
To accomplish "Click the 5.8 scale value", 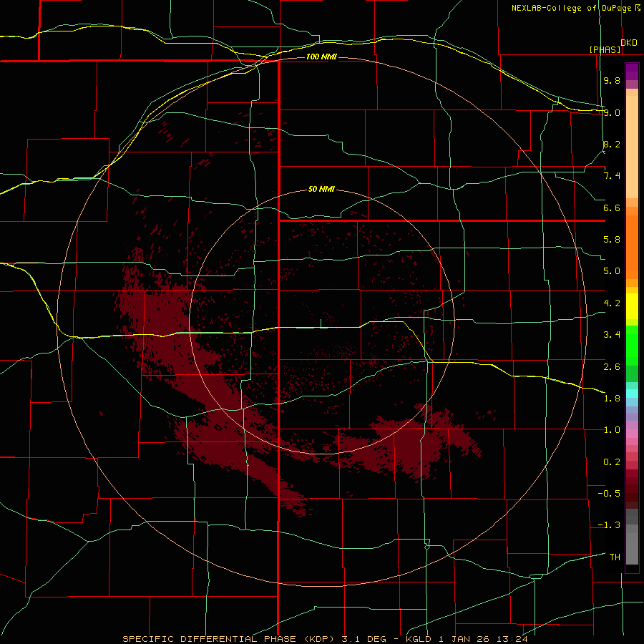I will (x=612, y=240).
